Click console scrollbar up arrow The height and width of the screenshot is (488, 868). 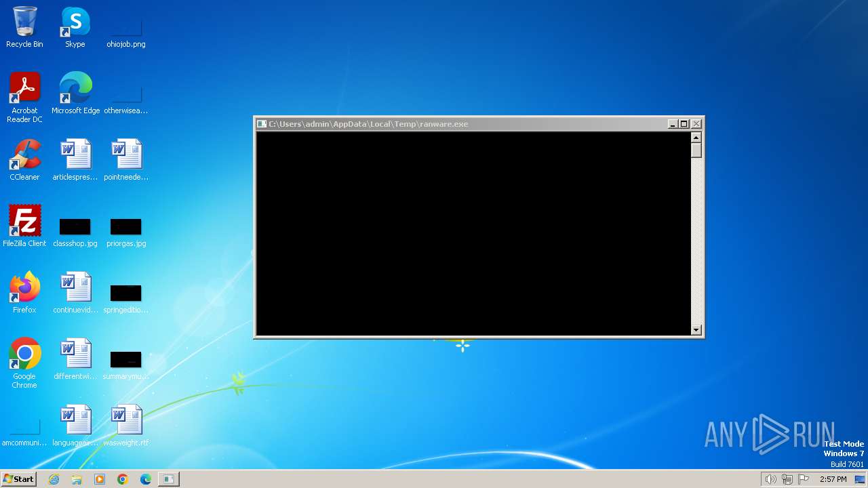[696, 138]
